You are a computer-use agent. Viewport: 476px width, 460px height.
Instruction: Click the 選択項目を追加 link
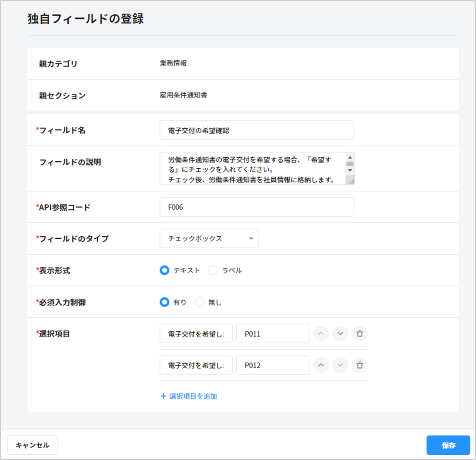(193, 396)
